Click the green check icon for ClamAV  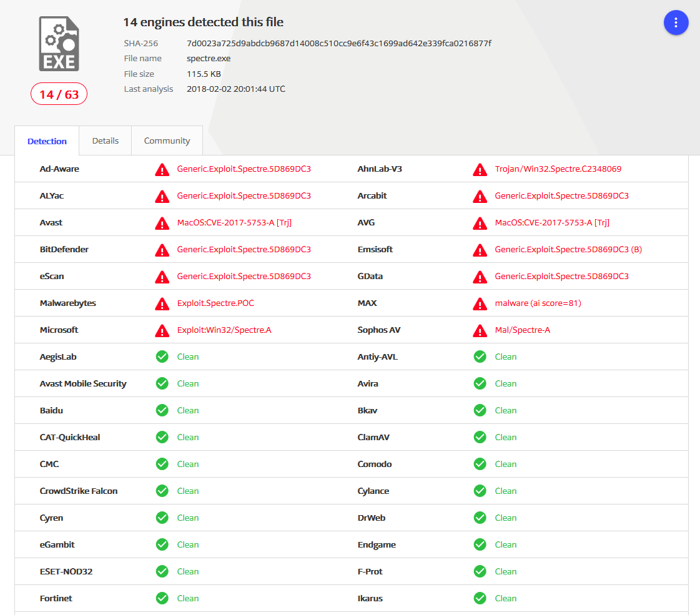pyautogui.click(x=480, y=437)
